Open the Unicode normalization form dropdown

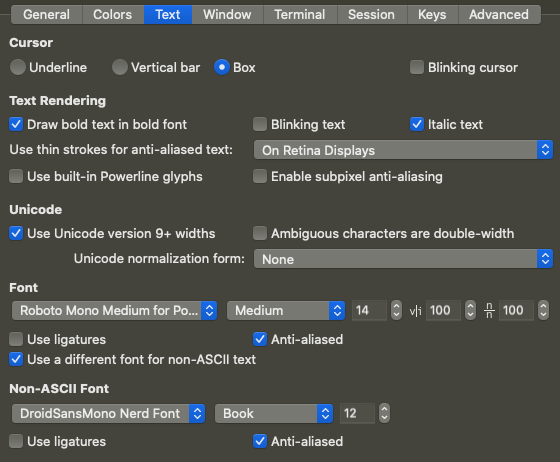403,259
